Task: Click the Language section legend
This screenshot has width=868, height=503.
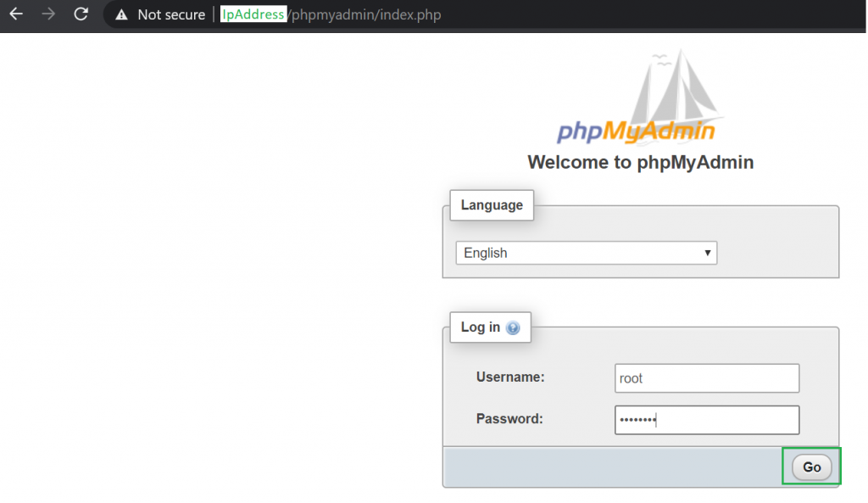Action: coord(492,205)
